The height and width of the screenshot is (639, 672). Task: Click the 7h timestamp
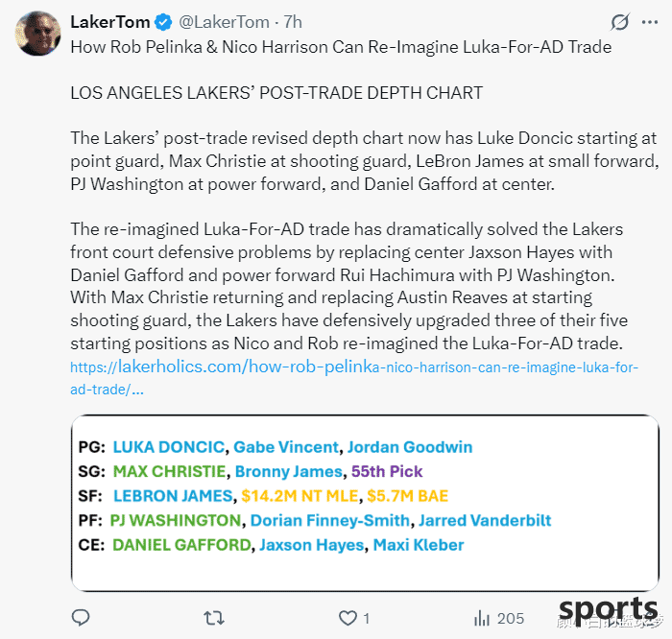(293, 22)
